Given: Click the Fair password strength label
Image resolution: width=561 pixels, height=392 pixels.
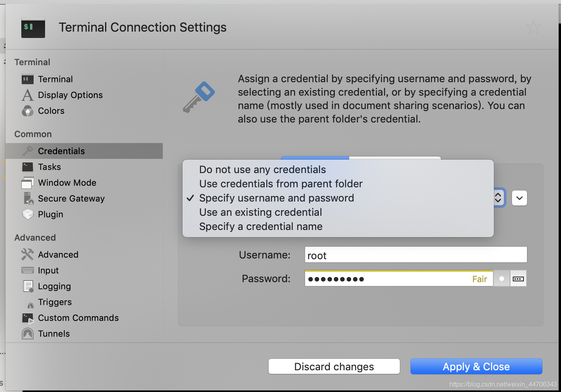Looking at the screenshot, I should 480,279.
